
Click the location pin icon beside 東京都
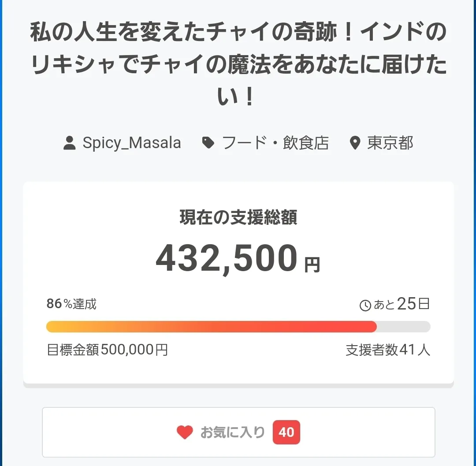[x=355, y=143]
